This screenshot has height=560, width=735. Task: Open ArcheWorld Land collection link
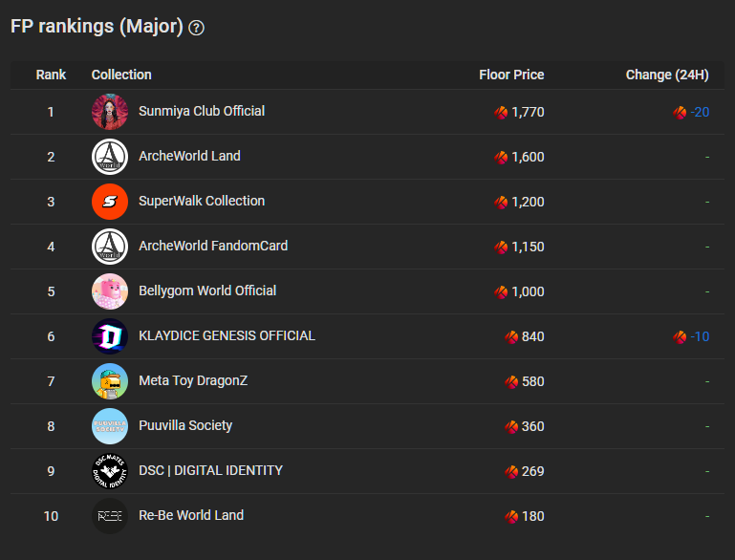tap(189, 156)
